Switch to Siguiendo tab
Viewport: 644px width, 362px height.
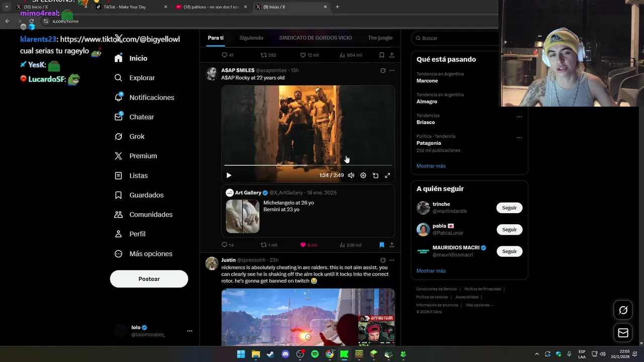(251, 38)
